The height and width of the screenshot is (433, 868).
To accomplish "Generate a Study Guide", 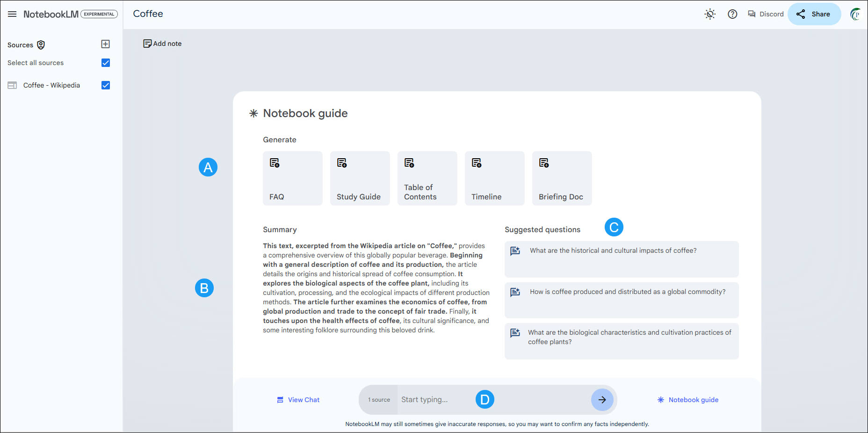I will [x=360, y=178].
